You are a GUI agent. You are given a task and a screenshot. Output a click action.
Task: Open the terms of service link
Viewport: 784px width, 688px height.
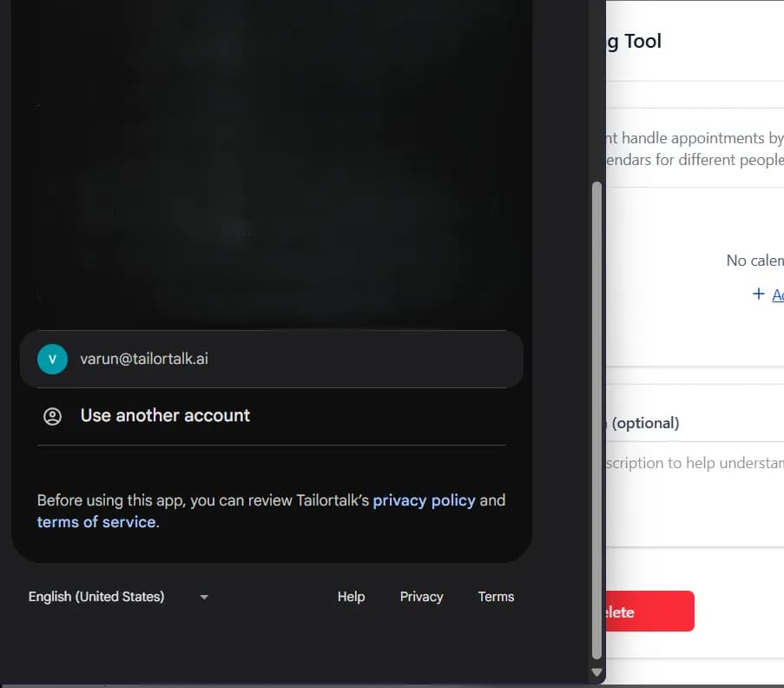tap(95, 522)
